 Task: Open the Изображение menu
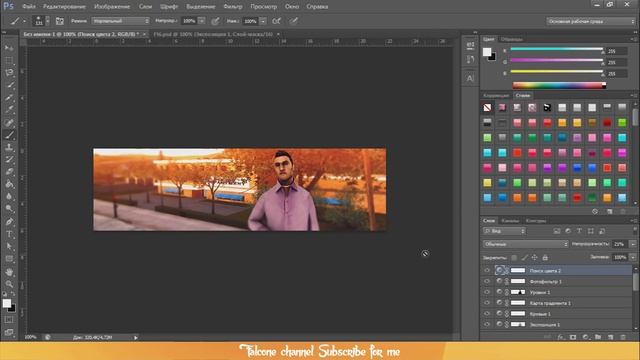[112, 7]
